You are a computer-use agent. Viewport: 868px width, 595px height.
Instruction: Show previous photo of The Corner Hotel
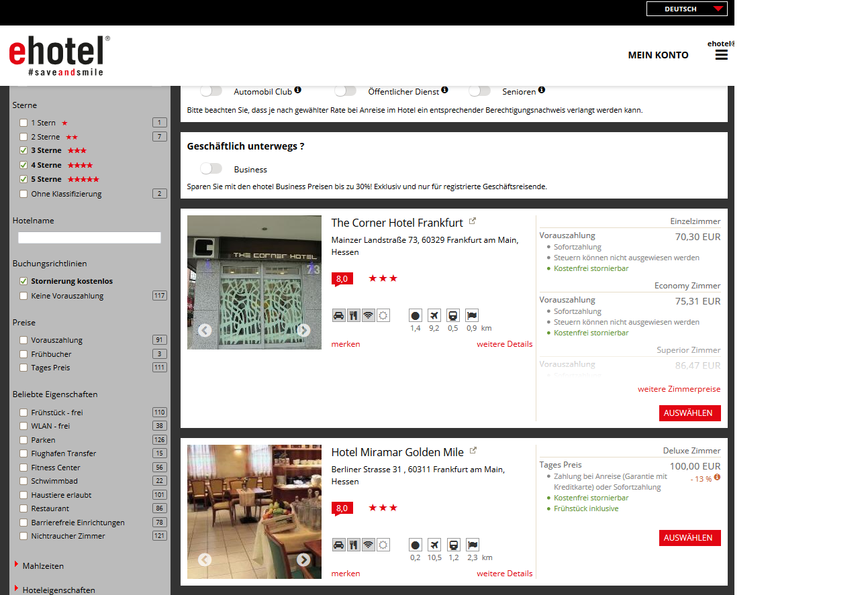click(x=205, y=330)
